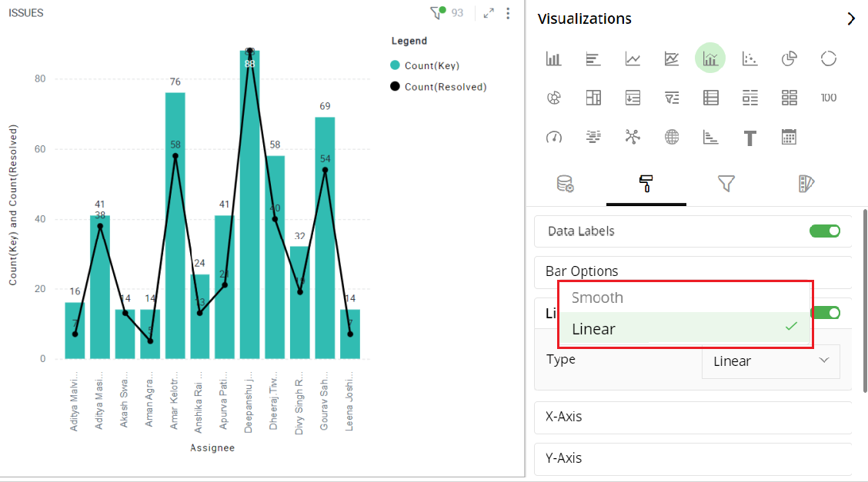Click the ISSUES chart title

[x=26, y=13]
